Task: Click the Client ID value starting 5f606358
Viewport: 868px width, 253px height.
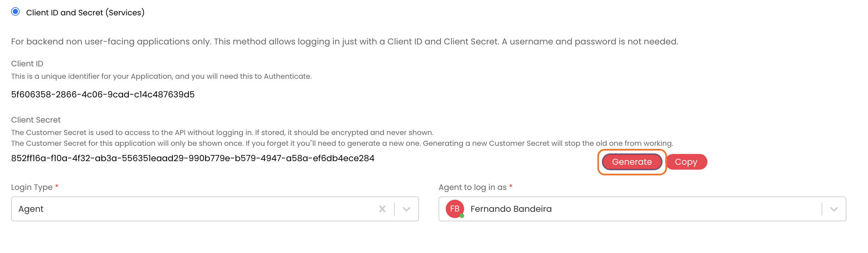Action: (x=103, y=95)
